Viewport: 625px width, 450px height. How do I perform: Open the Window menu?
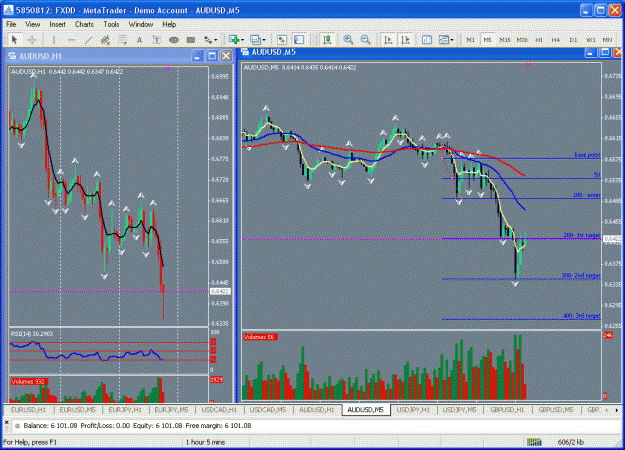click(141, 24)
